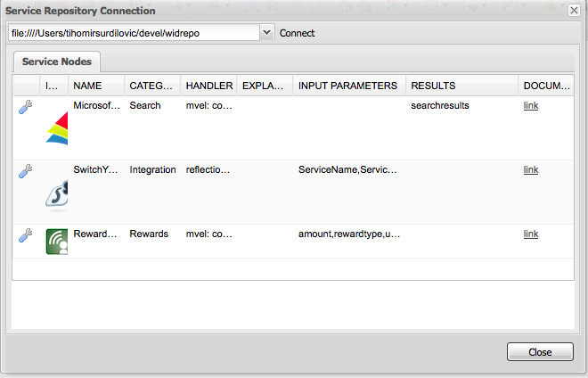Open the repository URL dropdown arrow
This screenshot has width=588, height=378.
coord(266,33)
